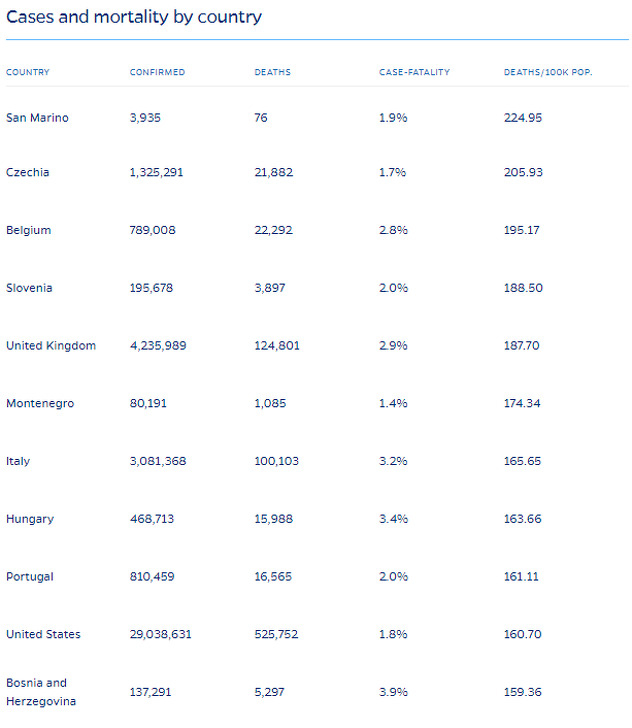This screenshot has height=728, width=632.
Task: Select the San Marino row name
Action: (37, 118)
